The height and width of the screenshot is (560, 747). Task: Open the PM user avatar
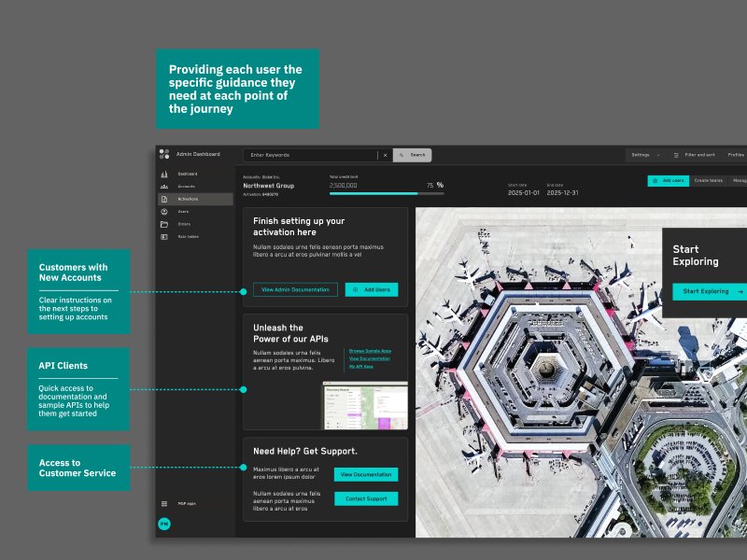coord(164,524)
